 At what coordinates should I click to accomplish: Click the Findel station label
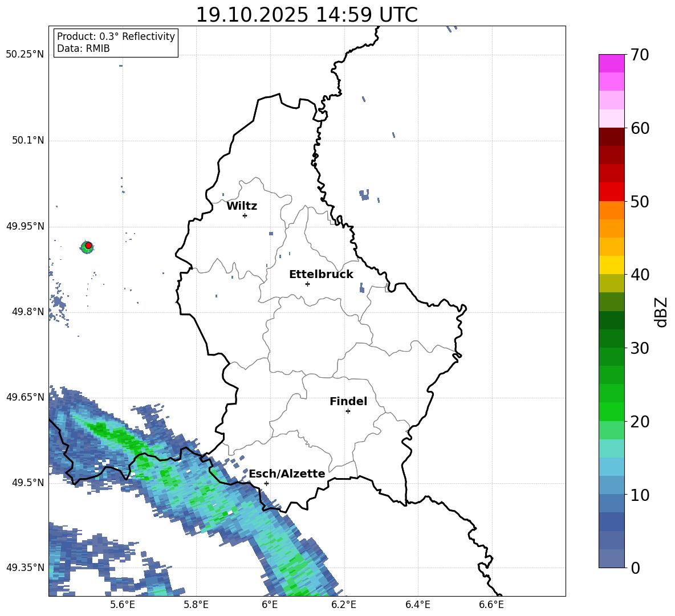pyautogui.click(x=348, y=401)
